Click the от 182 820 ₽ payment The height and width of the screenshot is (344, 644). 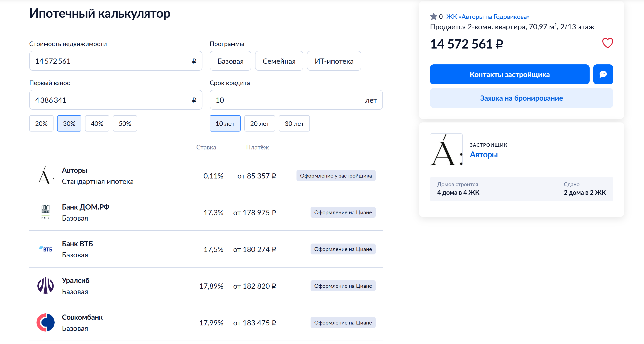click(x=255, y=286)
